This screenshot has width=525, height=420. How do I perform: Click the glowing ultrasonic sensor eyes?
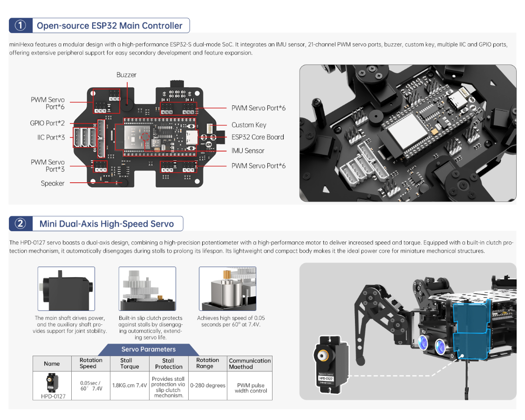click(x=432, y=344)
